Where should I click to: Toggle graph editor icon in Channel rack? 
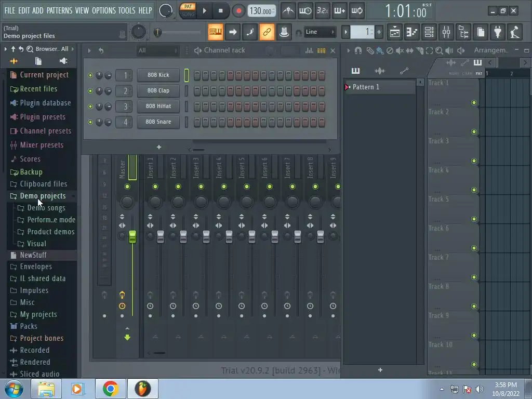pyautogui.click(x=309, y=50)
